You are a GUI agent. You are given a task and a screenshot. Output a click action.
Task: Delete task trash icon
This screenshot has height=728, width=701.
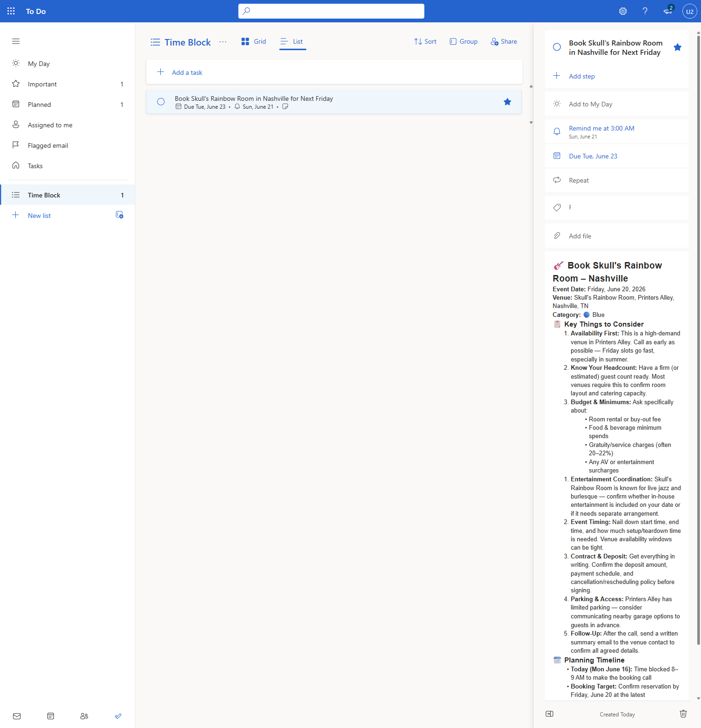[683, 714]
